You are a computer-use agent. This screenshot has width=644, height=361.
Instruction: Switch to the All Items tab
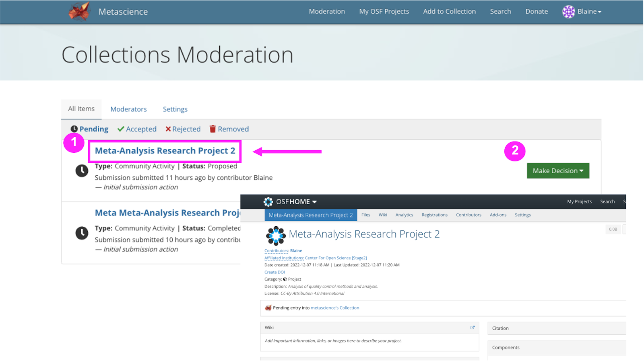81,109
